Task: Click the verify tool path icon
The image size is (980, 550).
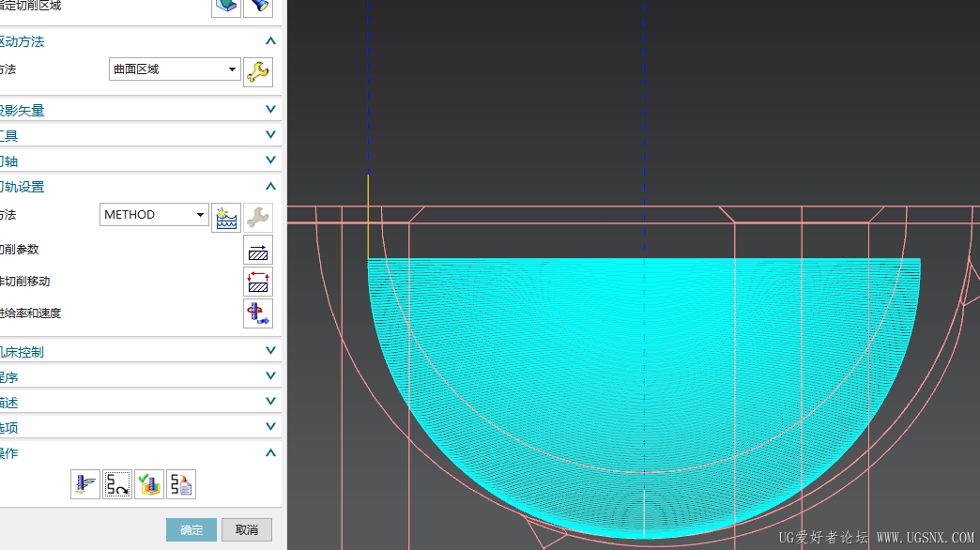Action: coord(149,484)
